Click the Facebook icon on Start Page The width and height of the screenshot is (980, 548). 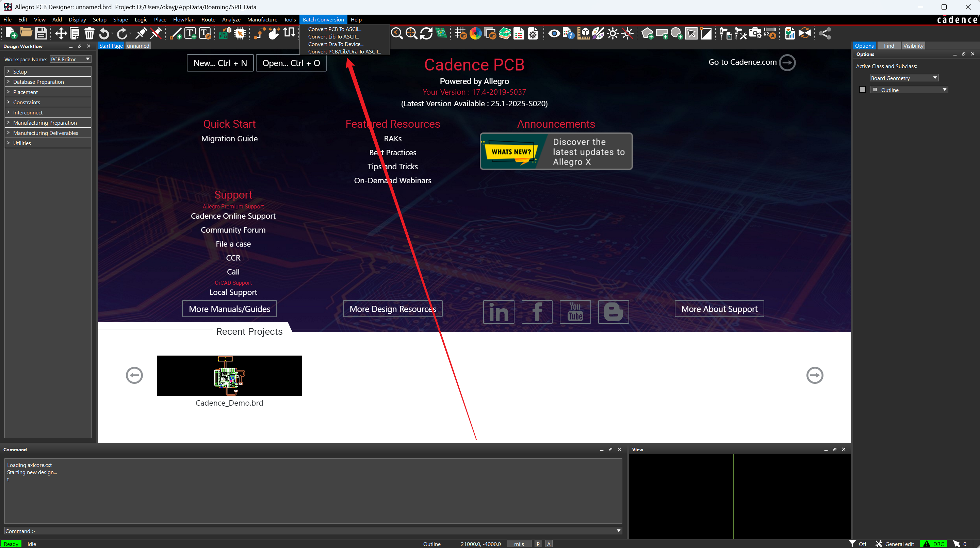tap(537, 312)
